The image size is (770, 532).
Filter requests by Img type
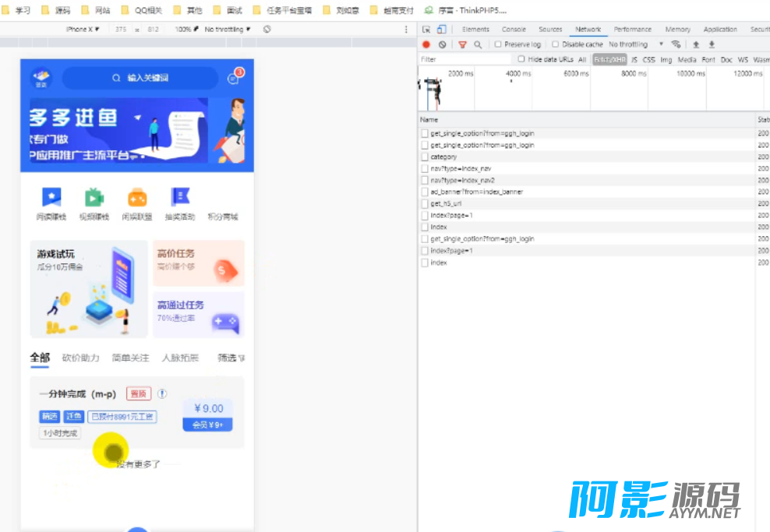click(x=666, y=59)
